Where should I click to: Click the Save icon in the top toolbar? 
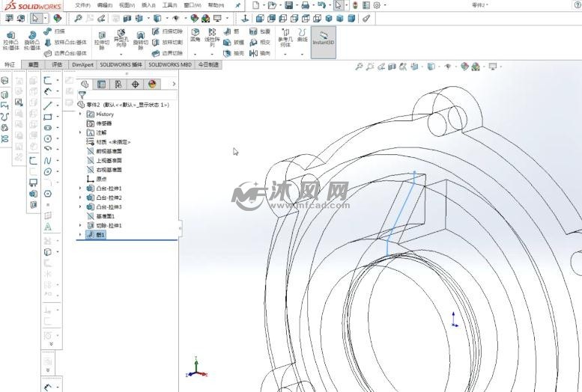coord(288,5)
